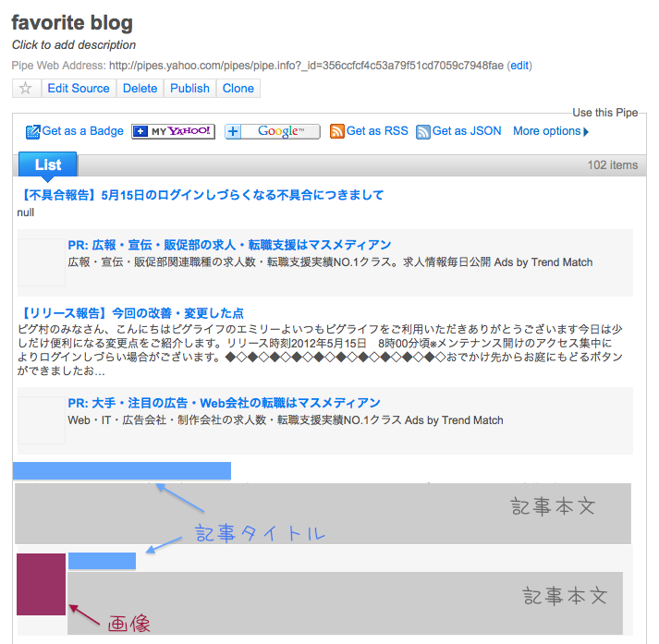Add pipe to Google button
The image size is (659, 644).
pyautogui.click(x=273, y=131)
